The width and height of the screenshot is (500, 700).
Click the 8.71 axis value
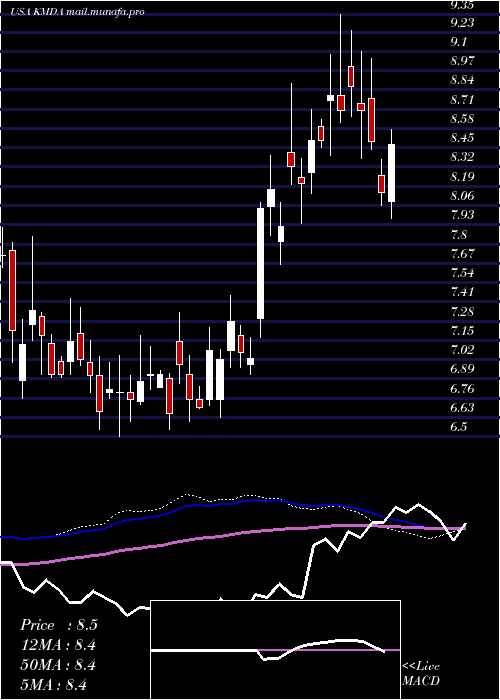click(462, 99)
